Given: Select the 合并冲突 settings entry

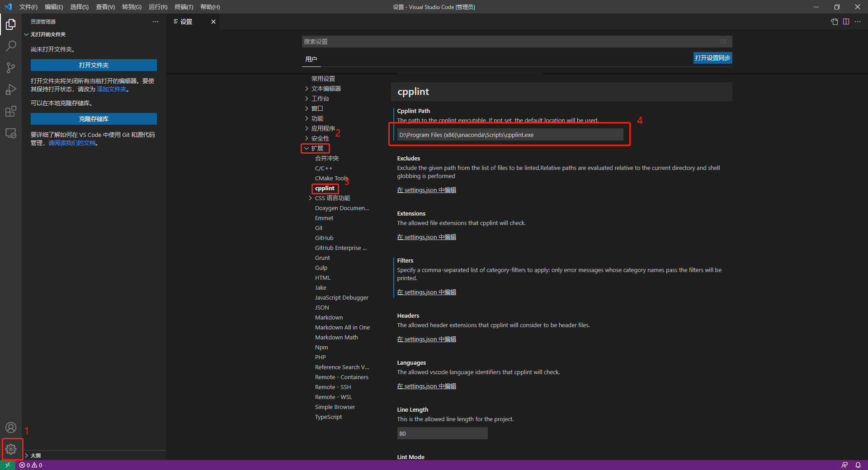Looking at the screenshot, I should click(327, 158).
